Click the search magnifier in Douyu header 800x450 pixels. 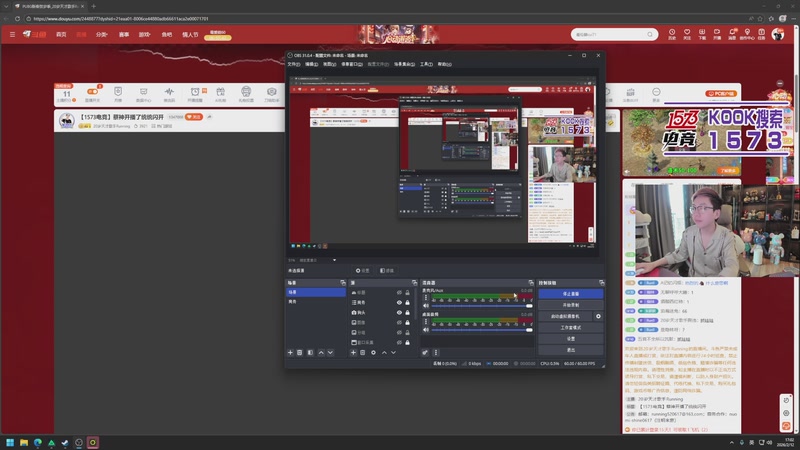(x=649, y=34)
